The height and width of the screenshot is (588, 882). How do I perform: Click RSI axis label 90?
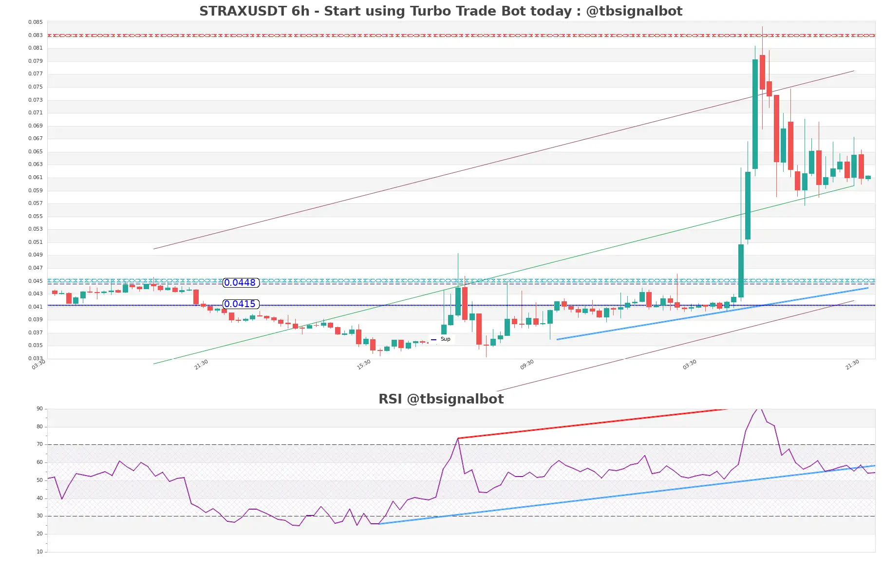click(39, 409)
